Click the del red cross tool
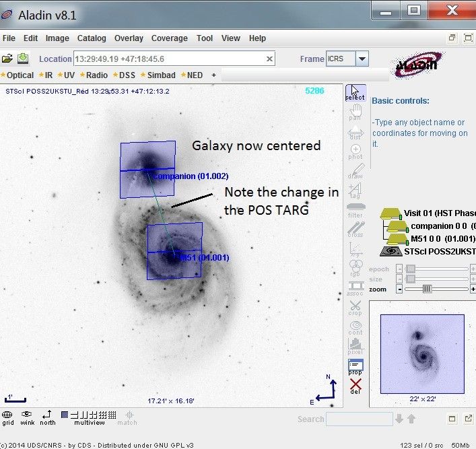 pos(355,386)
